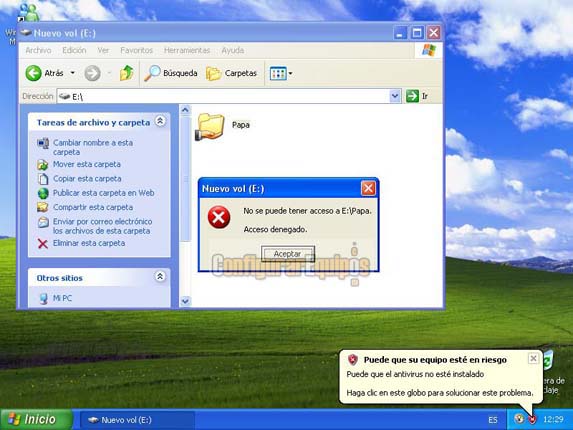This screenshot has height=430, width=573.
Task: Click the move folder task icon
Action: [43, 165]
